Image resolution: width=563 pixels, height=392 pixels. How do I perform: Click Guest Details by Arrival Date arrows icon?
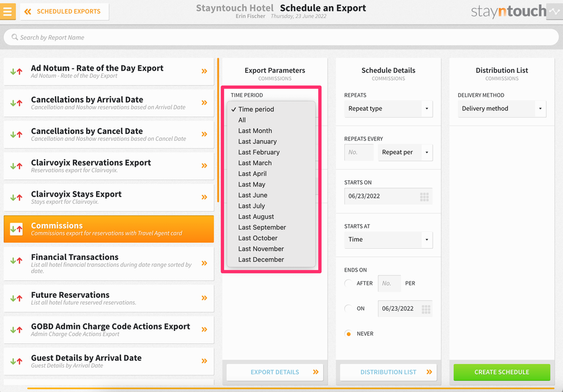tap(16, 361)
